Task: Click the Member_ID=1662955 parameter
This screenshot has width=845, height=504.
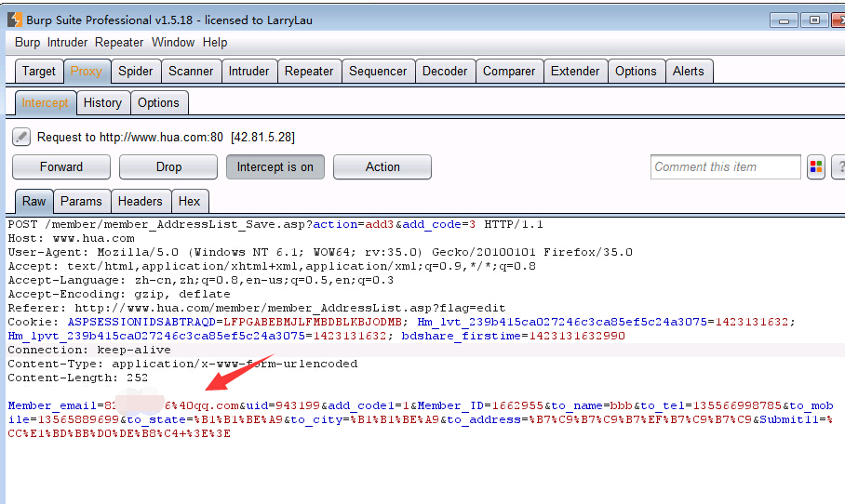Action: click(x=481, y=405)
